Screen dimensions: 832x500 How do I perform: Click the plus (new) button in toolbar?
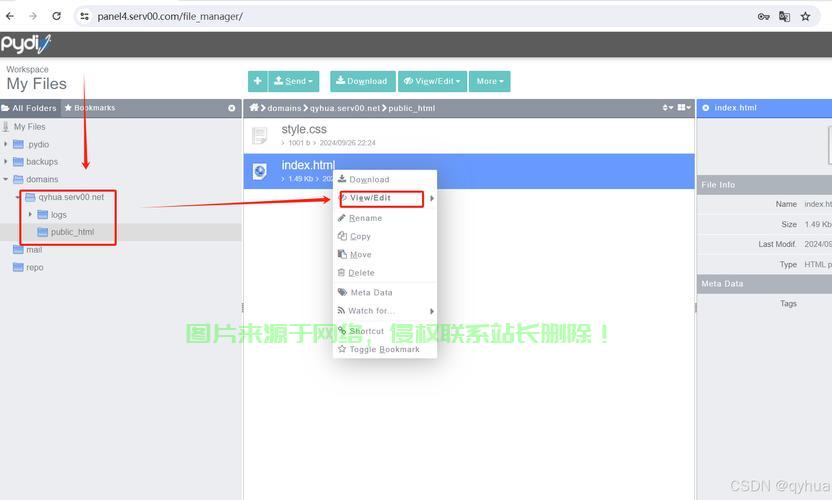(x=257, y=81)
